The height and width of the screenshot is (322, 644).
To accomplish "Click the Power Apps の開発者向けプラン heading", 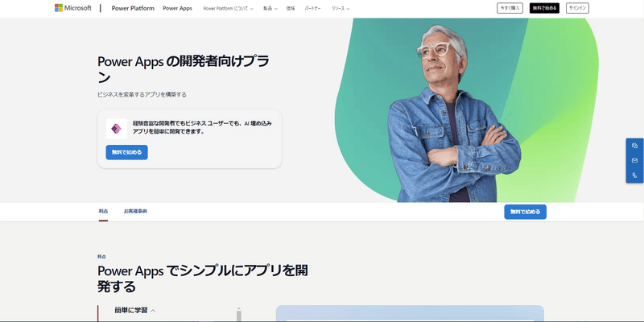I will [x=184, y=68].
